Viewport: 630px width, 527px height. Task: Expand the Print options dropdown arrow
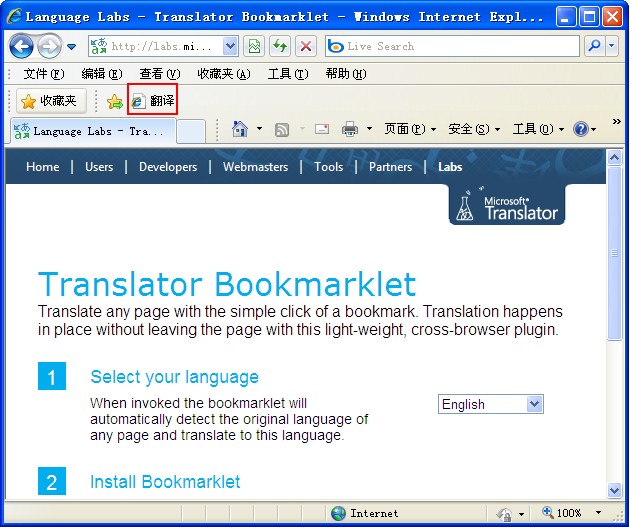click(369, 129)
